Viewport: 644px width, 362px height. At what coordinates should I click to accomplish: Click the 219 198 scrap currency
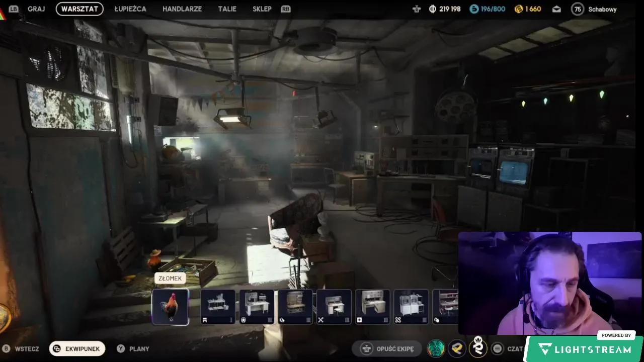449,9
